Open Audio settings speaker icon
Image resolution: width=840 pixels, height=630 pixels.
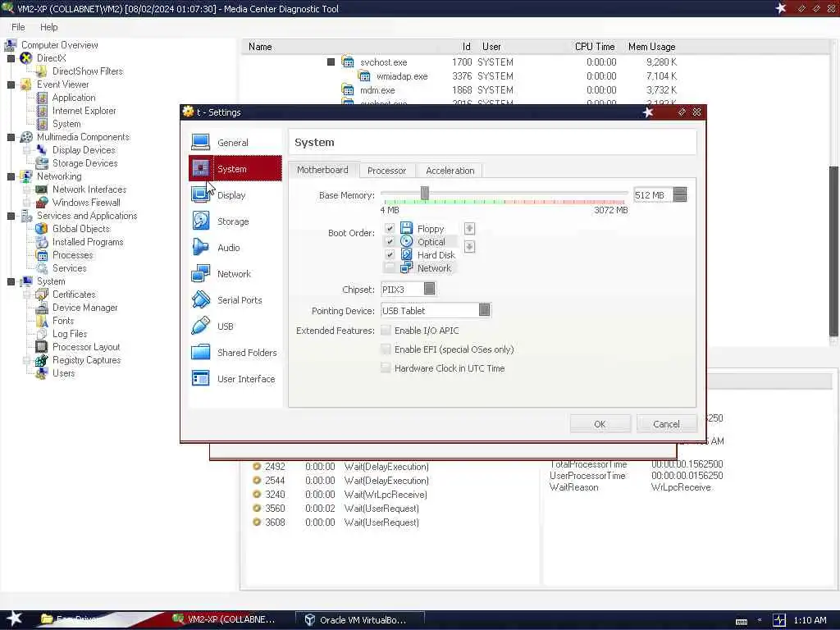pos(200,248)
